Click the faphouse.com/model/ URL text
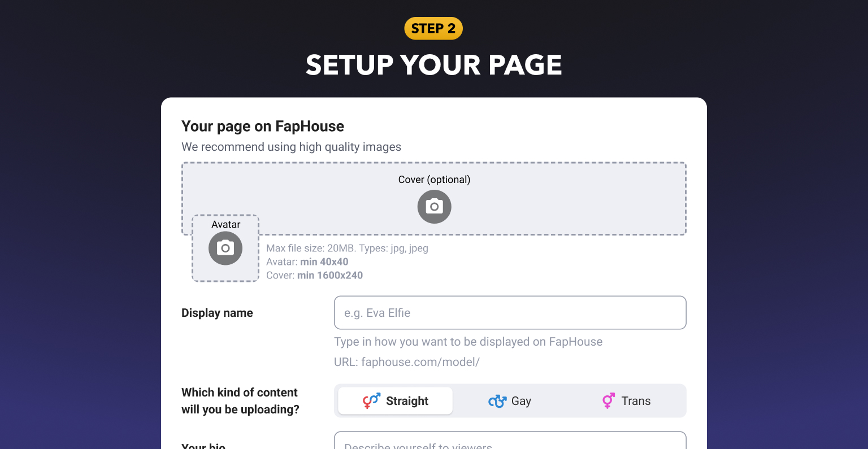The width and height of the screenshot is (868, 449). pos(420,362)
